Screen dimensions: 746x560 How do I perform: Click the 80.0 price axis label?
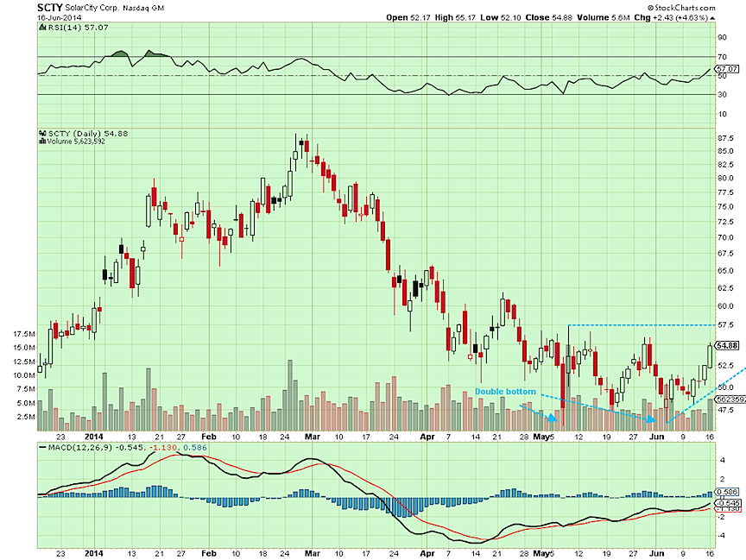[x=725, y=179]
